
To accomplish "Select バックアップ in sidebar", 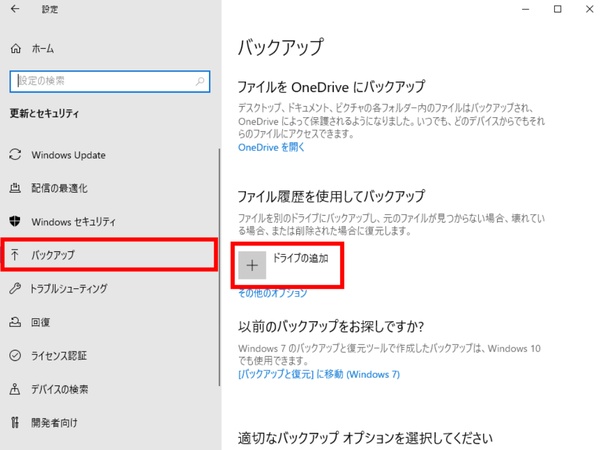I will (x=53, y=255).
